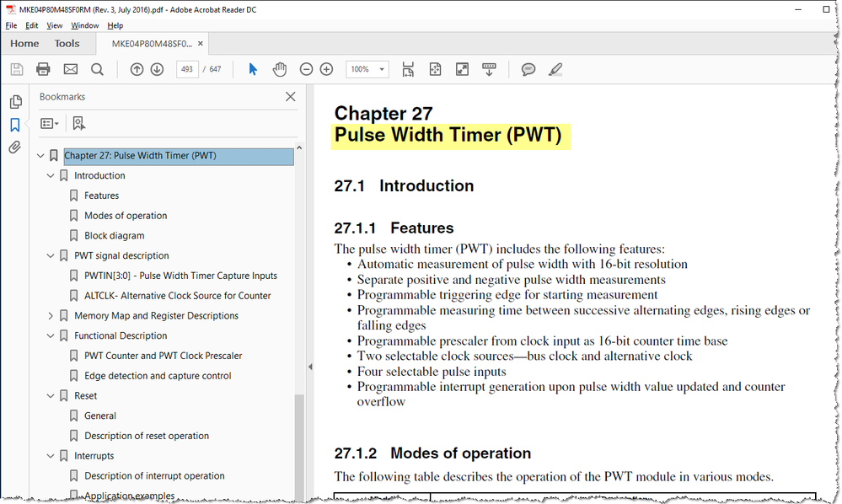842x504 pixels.
Task: Save the document with the floppy disk icon
Action: pos(17,69)
